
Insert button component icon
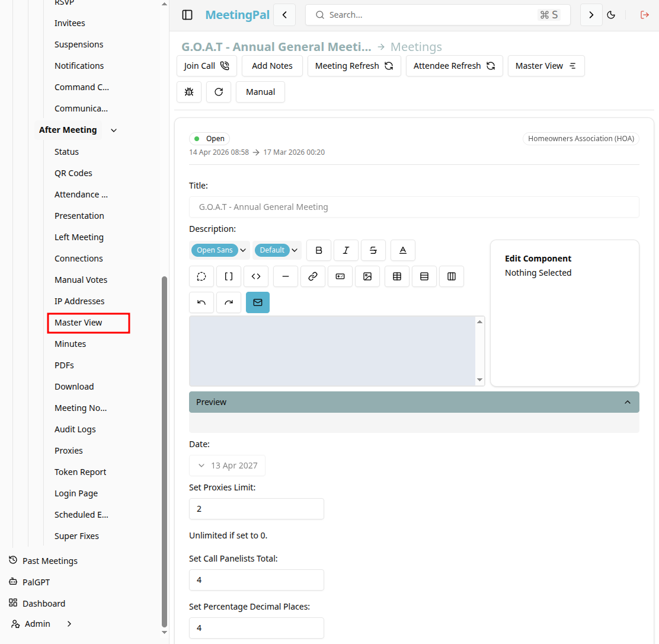click(340, 276)
